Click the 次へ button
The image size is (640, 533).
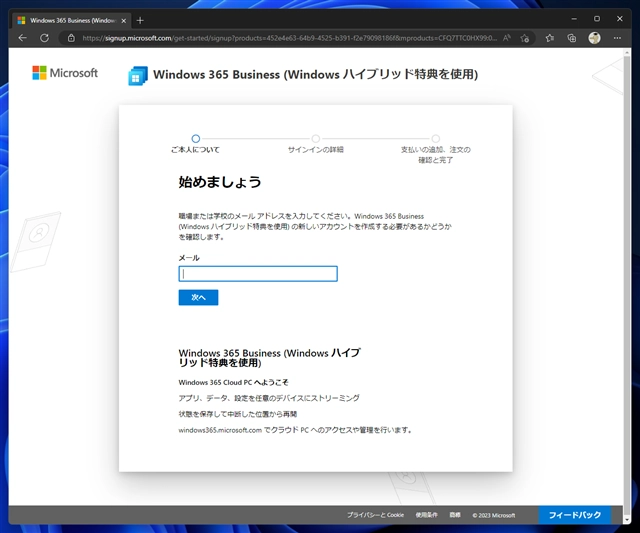(x=198, y=298)
